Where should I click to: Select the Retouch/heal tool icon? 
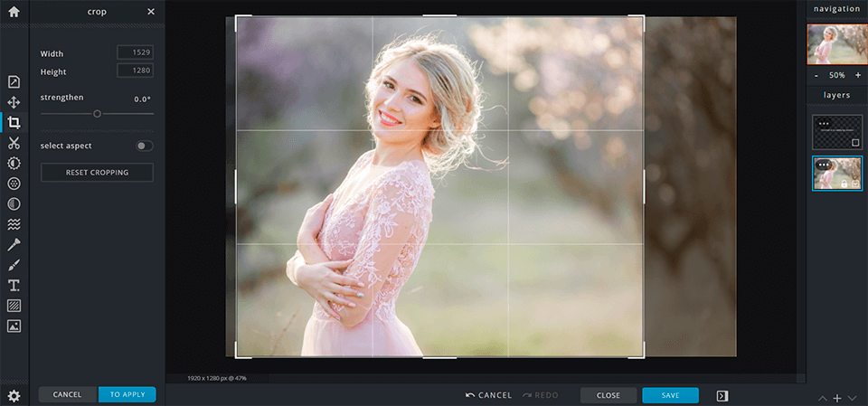coord(14,244)
